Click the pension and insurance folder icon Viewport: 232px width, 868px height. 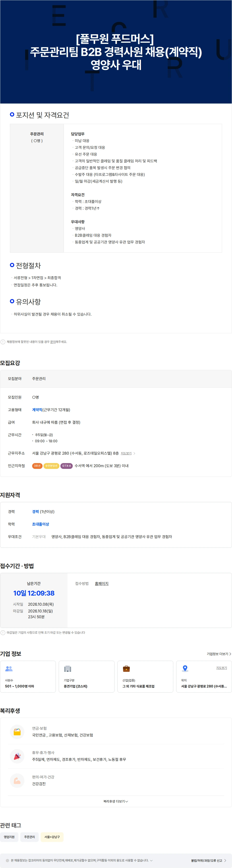(17, 732)
